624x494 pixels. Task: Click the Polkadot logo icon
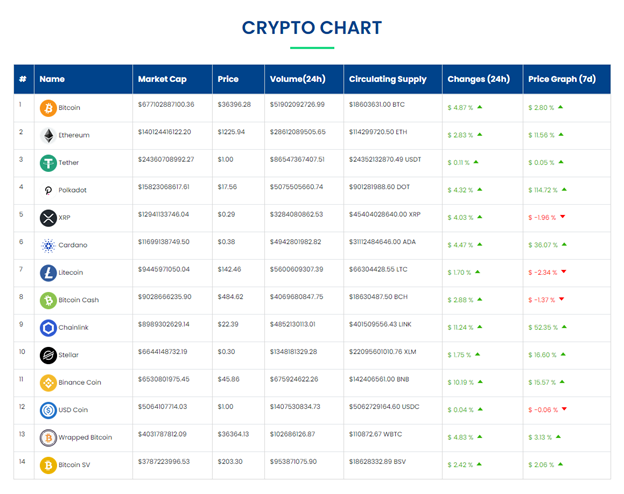pyautogui.click(x=48, y=190)
